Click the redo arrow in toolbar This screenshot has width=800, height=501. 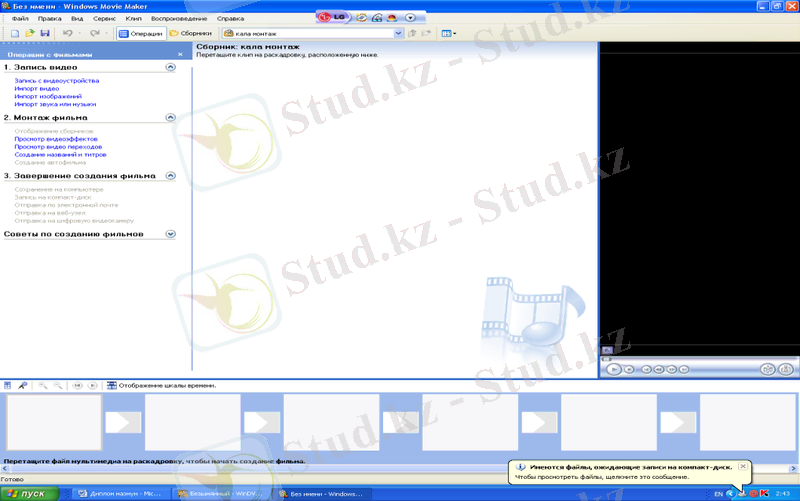[94, 33]
